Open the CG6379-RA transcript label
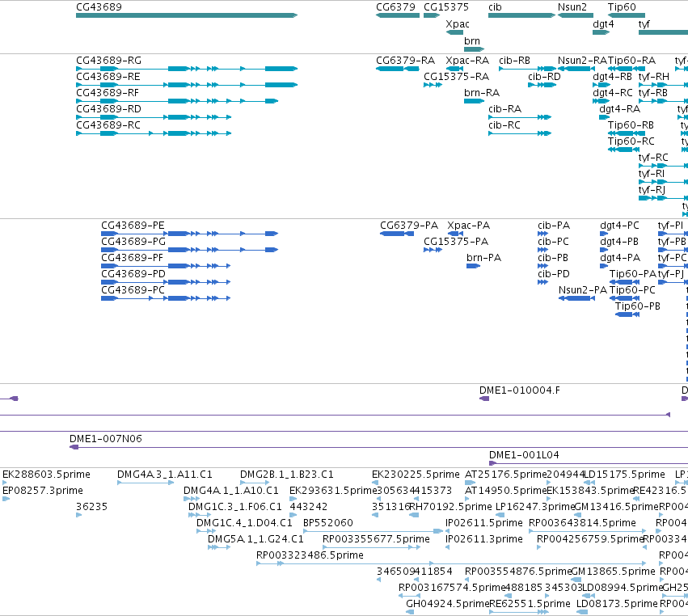Image resolution: width=688 pixels, height=616 pixels. click(x=405, y=61)
